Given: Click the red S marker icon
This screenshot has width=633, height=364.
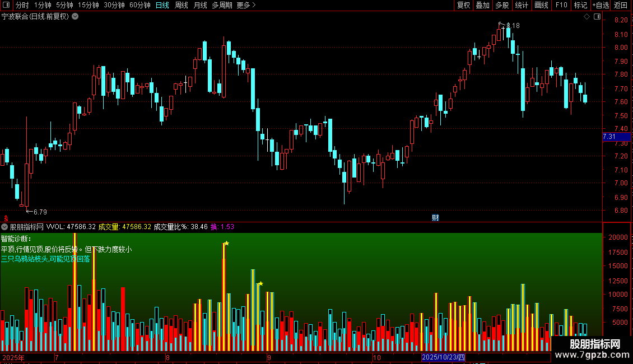Looking at the screenshot, I should [x=6, y=218].
